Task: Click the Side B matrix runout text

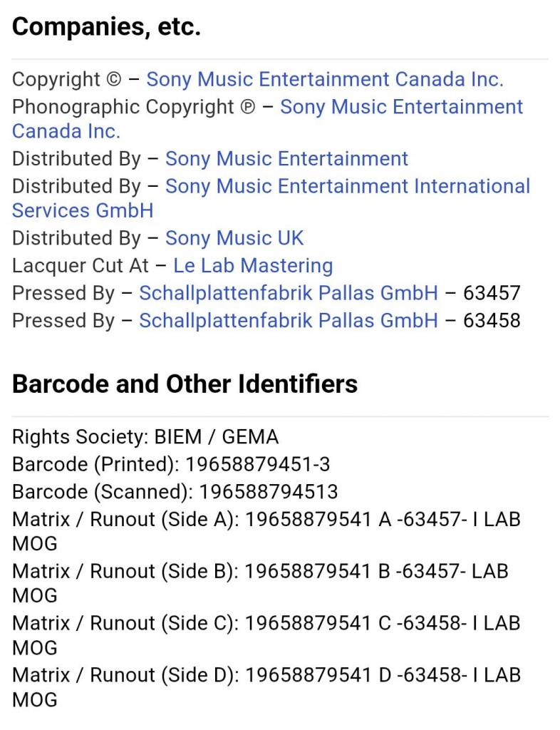Action: (376, 572)
